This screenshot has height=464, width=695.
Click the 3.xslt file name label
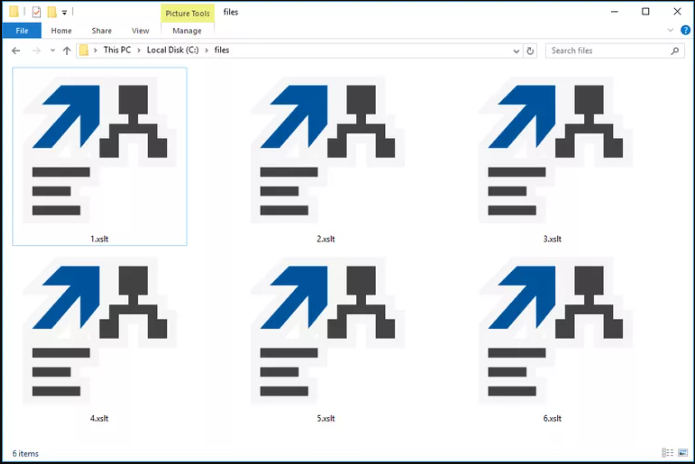click(x=552, y=239)
